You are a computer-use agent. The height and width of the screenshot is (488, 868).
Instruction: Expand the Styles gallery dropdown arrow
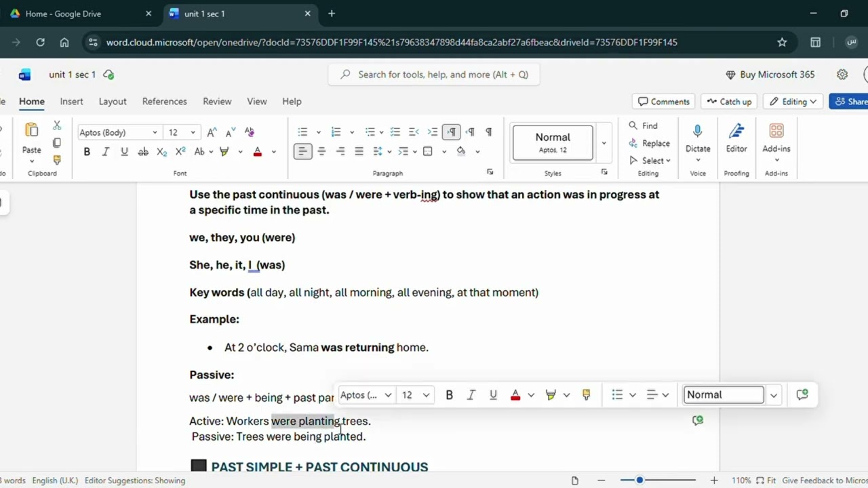click(x=604, y=143)
